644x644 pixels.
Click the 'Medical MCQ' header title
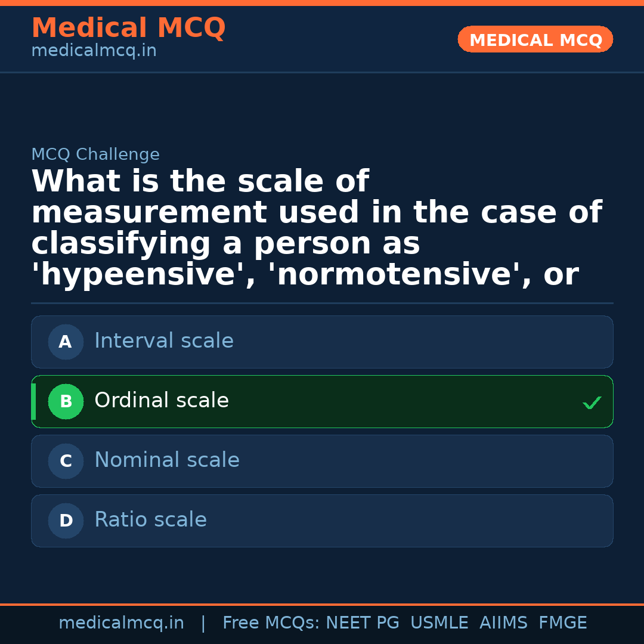coord(128,28)
